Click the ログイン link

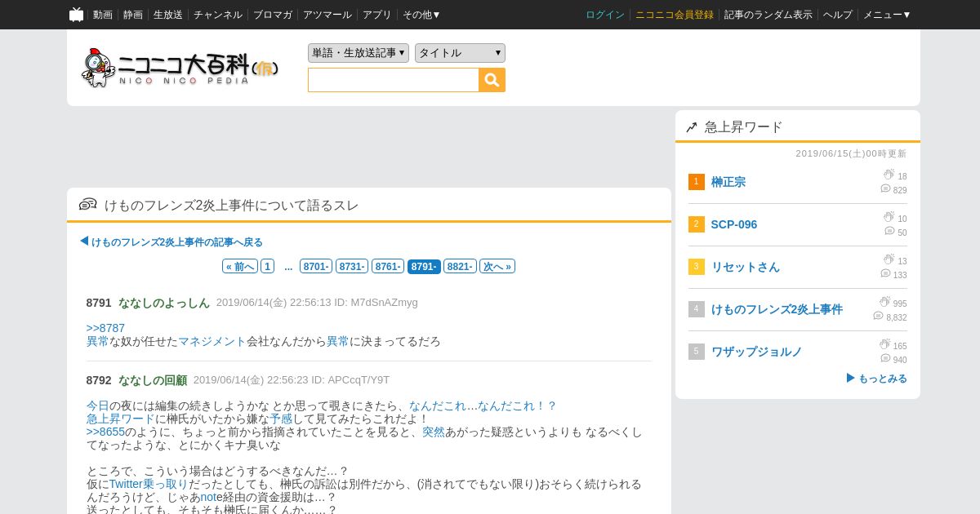pos(605,15)
